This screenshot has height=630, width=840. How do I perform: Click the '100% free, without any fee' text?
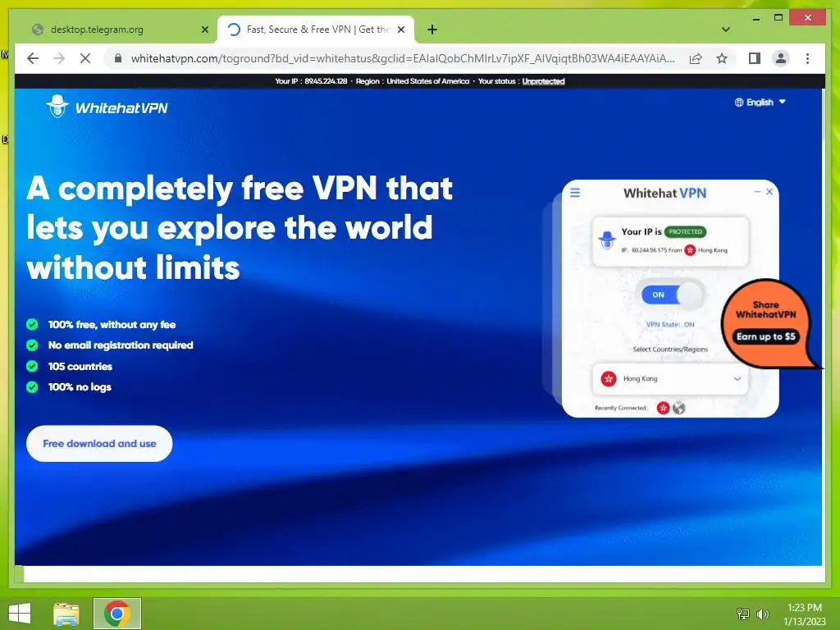(112, 325)
